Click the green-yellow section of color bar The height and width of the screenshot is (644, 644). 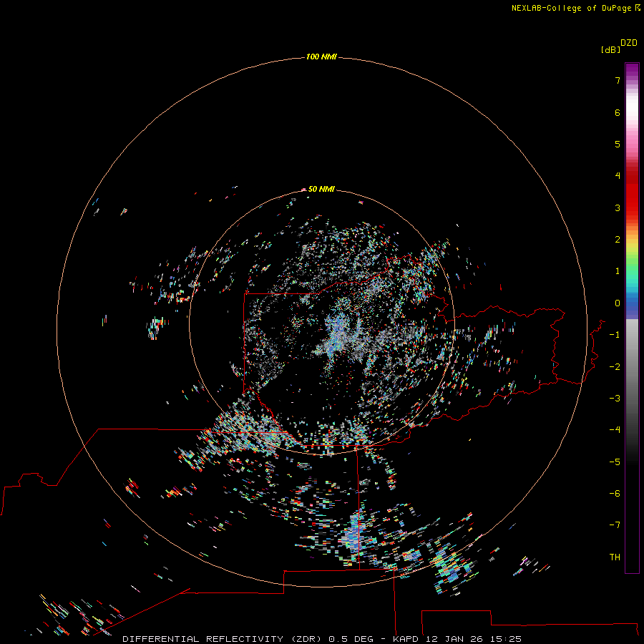point(632,257)
